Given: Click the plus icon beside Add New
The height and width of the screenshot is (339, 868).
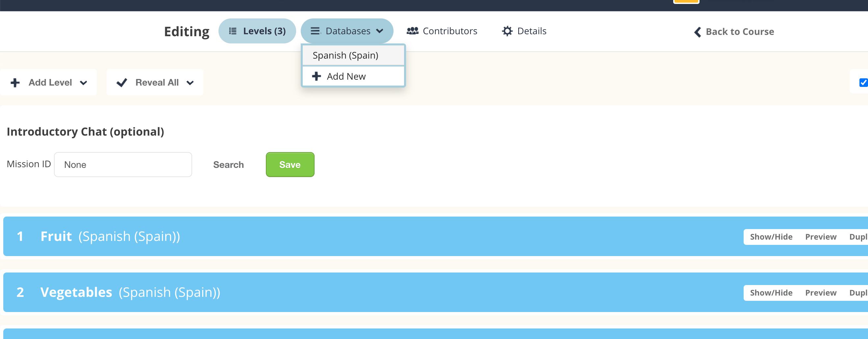Looking at the screenshot, I should tap(316, 76).
